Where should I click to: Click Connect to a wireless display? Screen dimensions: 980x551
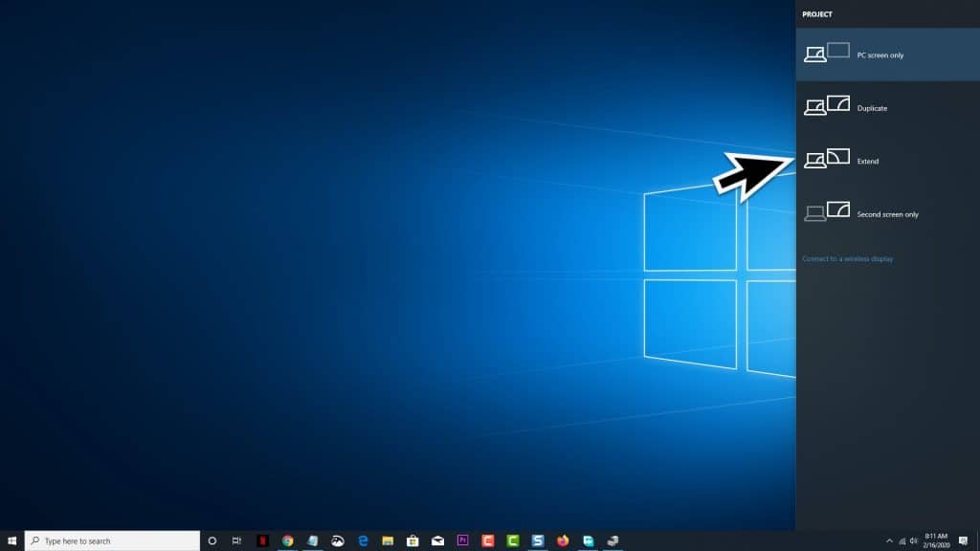pyautogui.click(x=850, y=258)
